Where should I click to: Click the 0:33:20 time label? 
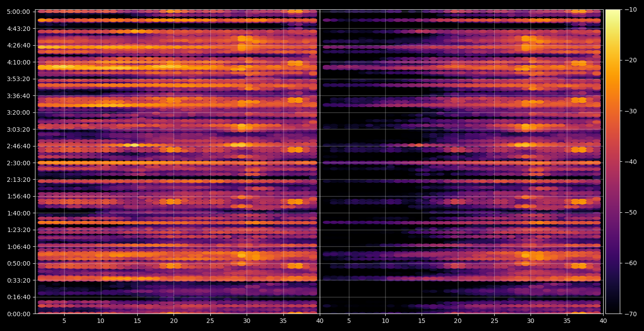18,280
